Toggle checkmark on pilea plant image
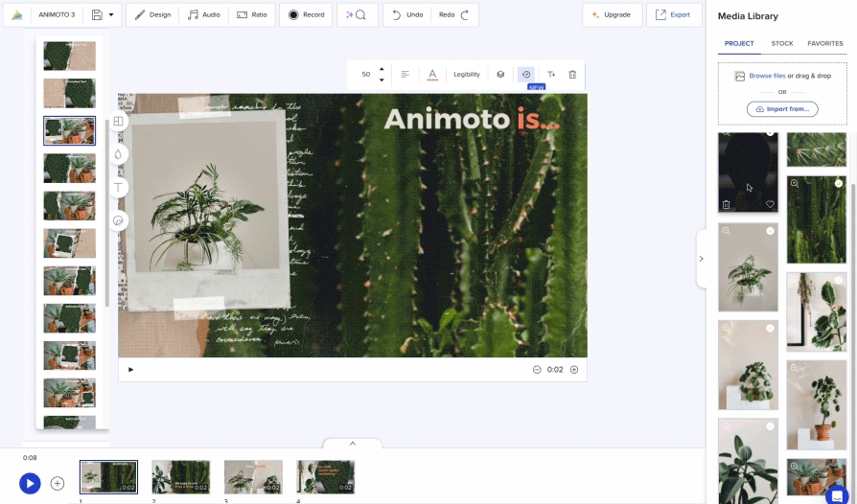The height and width of the screenshot is (504, 857). (x=770, y=328)
